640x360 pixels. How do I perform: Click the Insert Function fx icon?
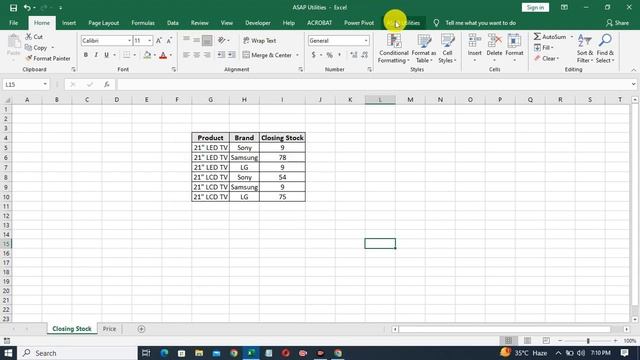107,84
